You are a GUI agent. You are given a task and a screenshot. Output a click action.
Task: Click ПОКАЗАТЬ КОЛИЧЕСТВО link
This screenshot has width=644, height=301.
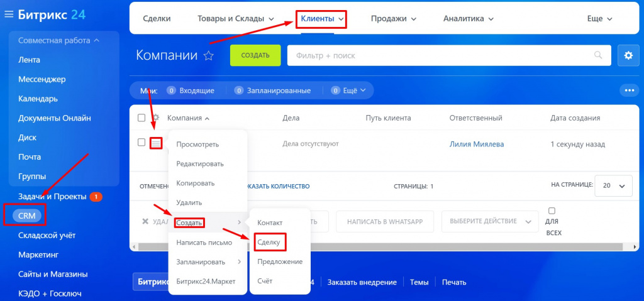tap(277, 187)
